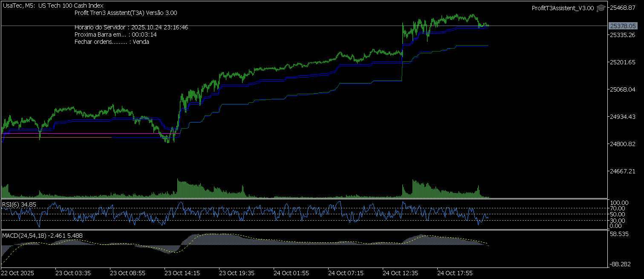The image size is (644, 279).
Task: Click the Proxima Barra em countdown text
Action: click(x=116, y=35)
